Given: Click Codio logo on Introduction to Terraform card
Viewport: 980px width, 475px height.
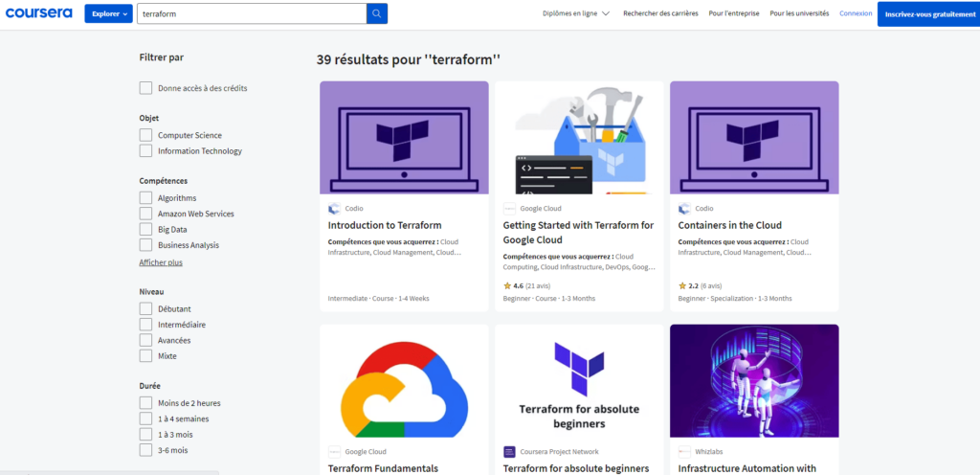Looking at the screenshot, I should [x=334, y=209].
